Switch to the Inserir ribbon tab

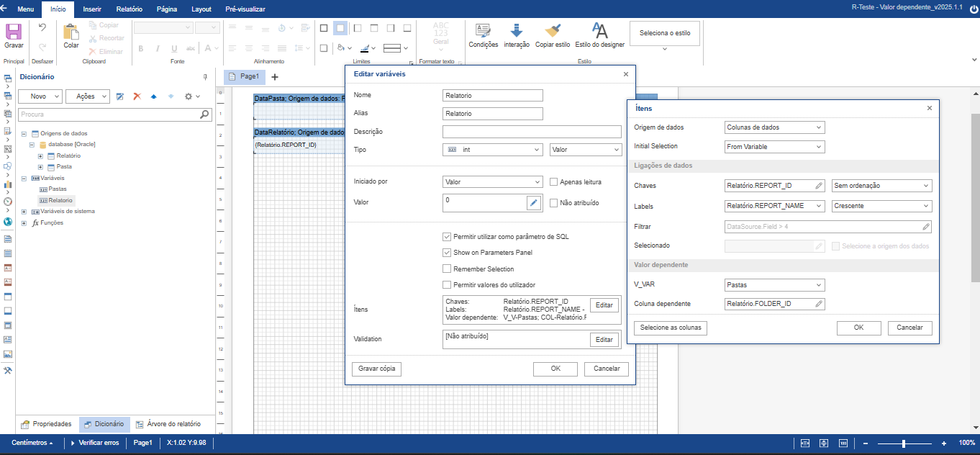[x=92, y=9]
